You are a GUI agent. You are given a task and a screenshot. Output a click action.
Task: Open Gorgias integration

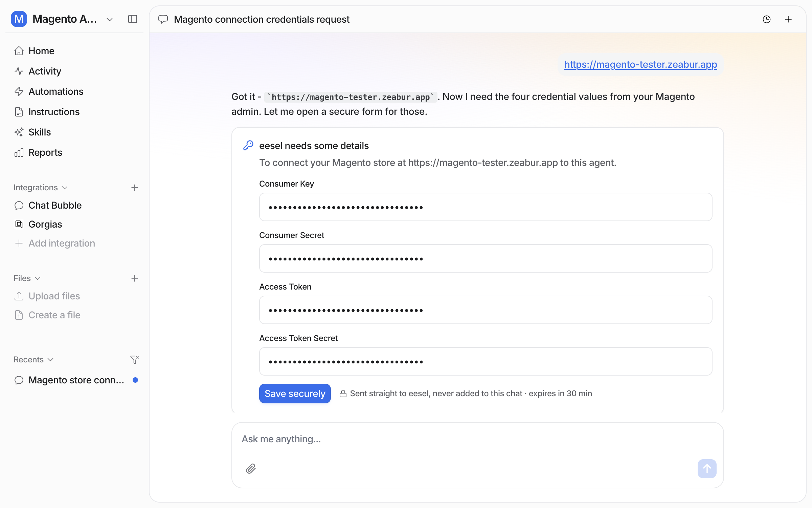tap(74, 224)
